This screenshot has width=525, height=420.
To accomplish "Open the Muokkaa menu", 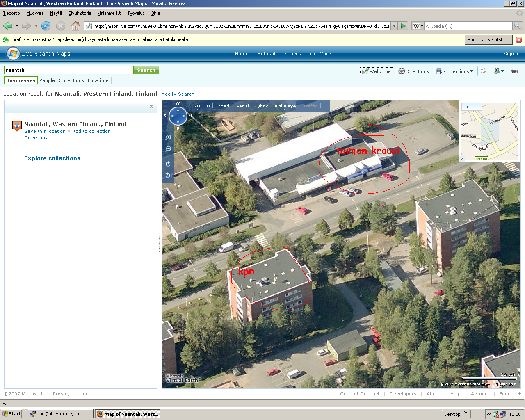I will click(x=35, y=13).
